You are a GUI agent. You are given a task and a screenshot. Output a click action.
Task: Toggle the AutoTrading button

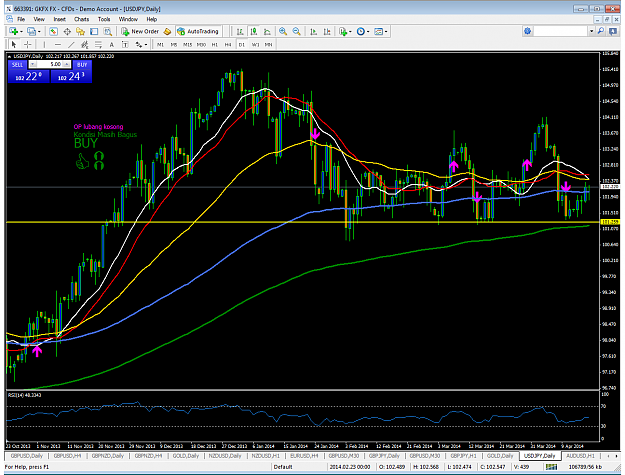tap(199, 31)
